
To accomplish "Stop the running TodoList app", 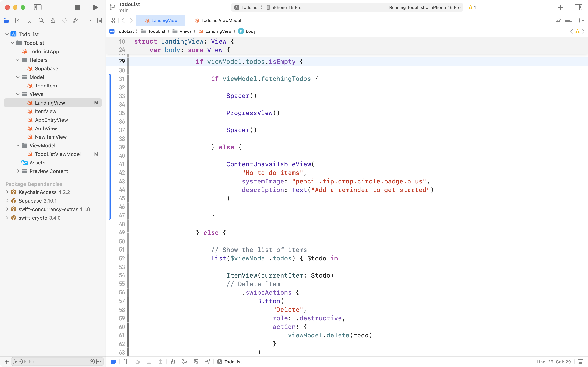I will pyautogui.click(x=77, y=7).
